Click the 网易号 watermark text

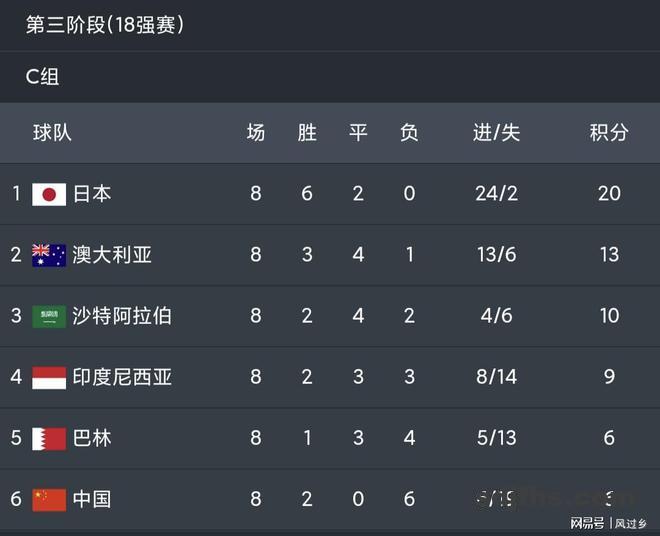[x=587, y=523]
